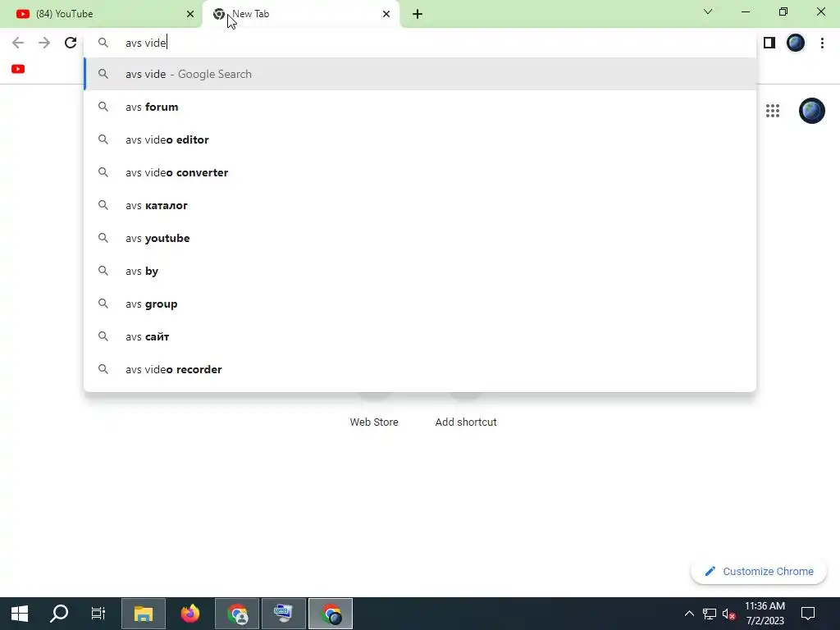Image resolution: width=840 pixels, height=630 pixels.
Task: Restore down the Chrome window
Action: [783, 11]
